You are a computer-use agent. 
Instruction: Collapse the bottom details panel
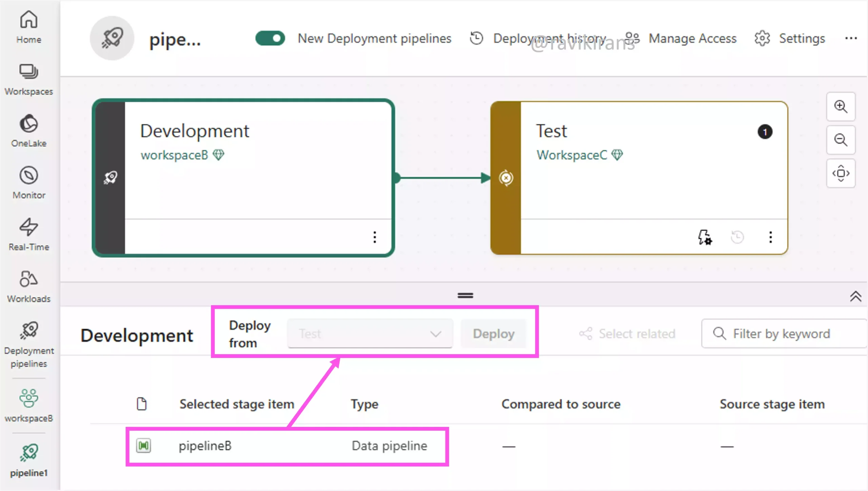point(855,296)
